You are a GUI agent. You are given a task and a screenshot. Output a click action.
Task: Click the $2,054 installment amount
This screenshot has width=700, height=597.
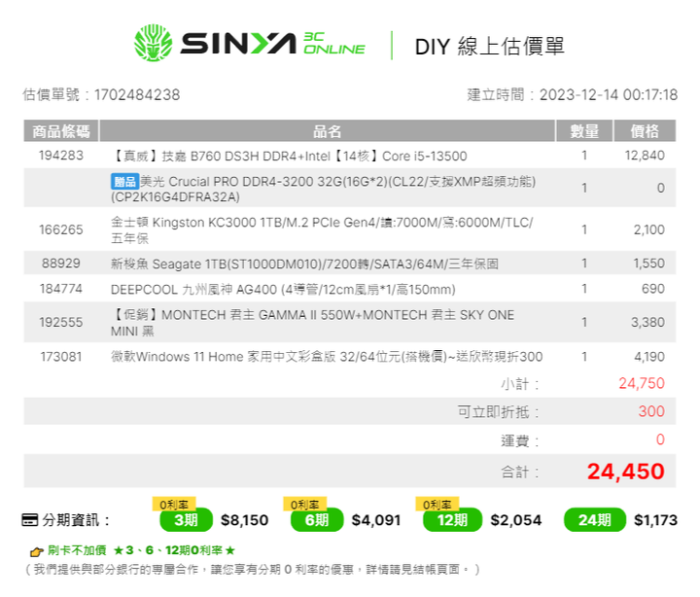[516, 520]
